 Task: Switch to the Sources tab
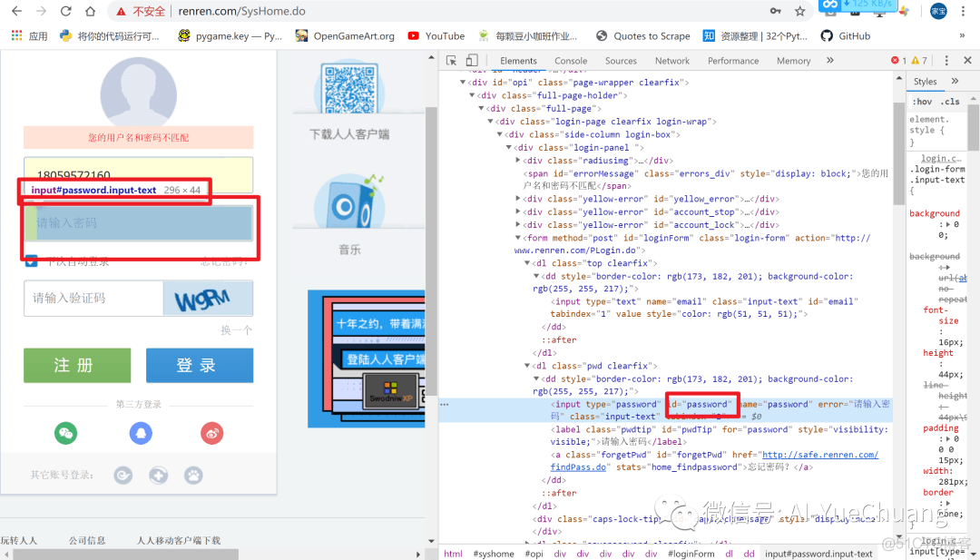click(621, 61)
